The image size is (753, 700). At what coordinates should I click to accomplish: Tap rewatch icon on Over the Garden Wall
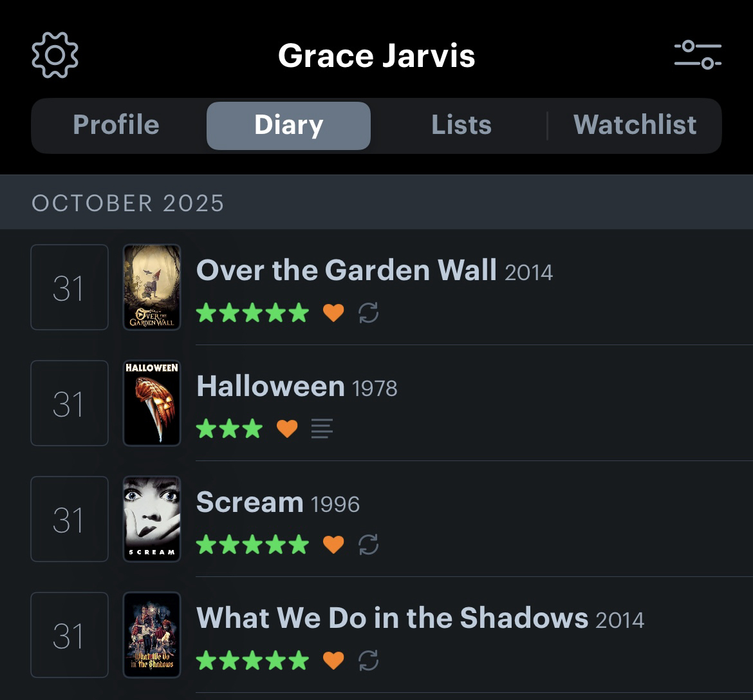click(368, 313)
